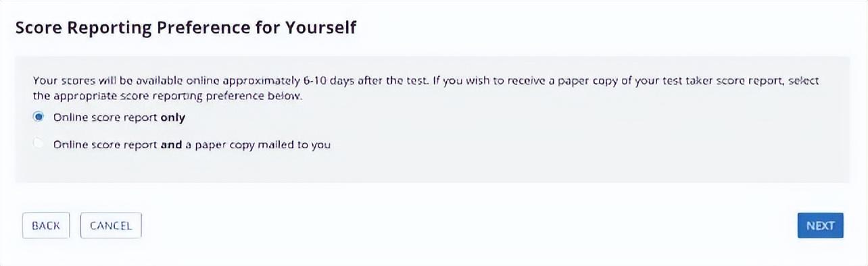Click the 'Online score report only' label text
Viewport: 868px width, 266px height.
click(119, 117)
